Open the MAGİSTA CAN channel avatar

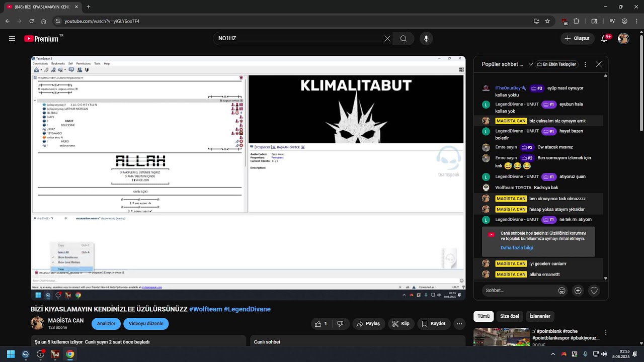pyautogui.click(x=37, y=323)
